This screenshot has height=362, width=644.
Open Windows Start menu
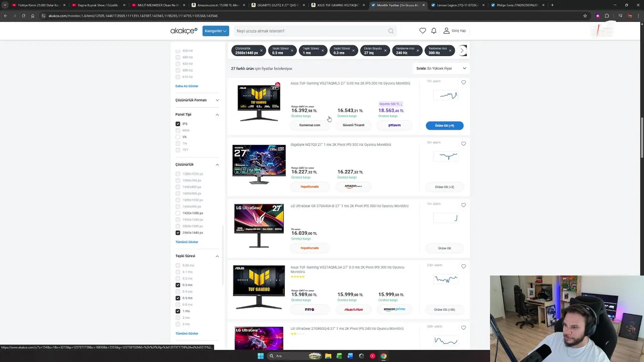tap(260, 356)
